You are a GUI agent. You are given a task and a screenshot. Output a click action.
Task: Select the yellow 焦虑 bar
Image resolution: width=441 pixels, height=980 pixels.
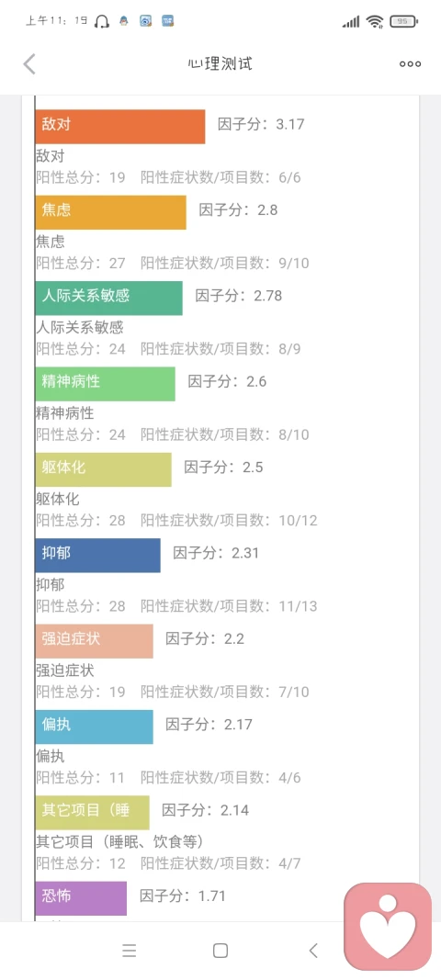coord(111,212)
